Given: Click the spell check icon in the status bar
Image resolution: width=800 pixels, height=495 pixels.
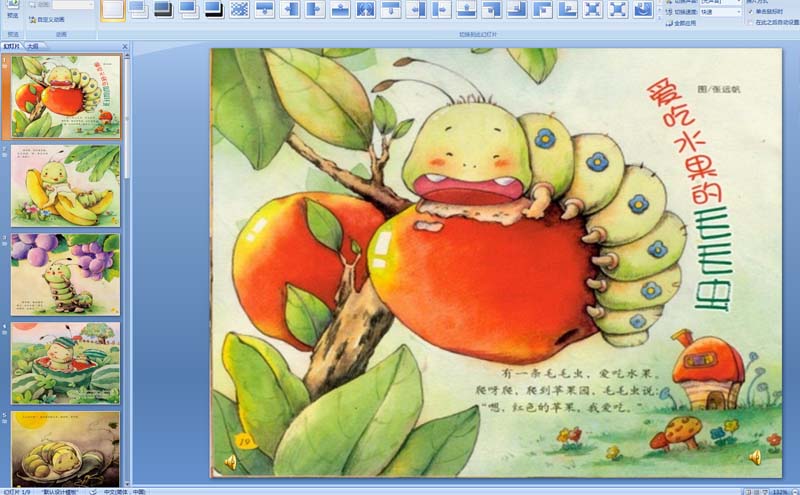Looking at the screenshot, I should point(93,492).
